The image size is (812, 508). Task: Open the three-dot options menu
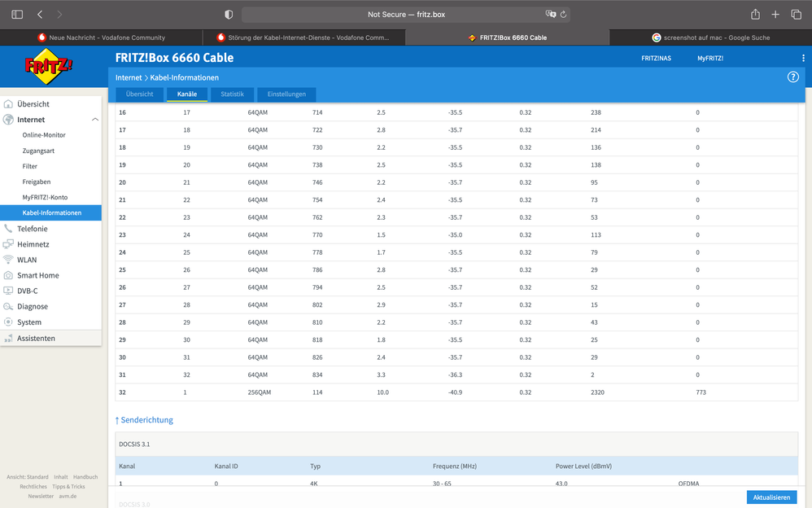coord(803,58)
